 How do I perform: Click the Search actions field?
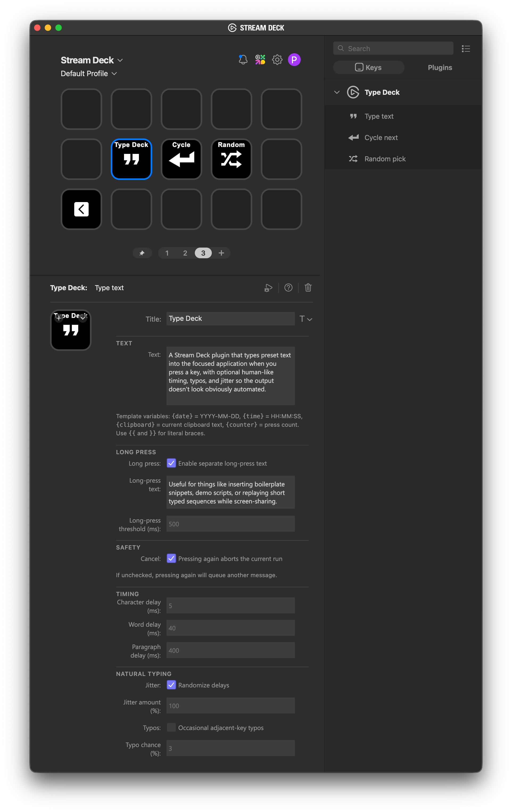(393, 48)
